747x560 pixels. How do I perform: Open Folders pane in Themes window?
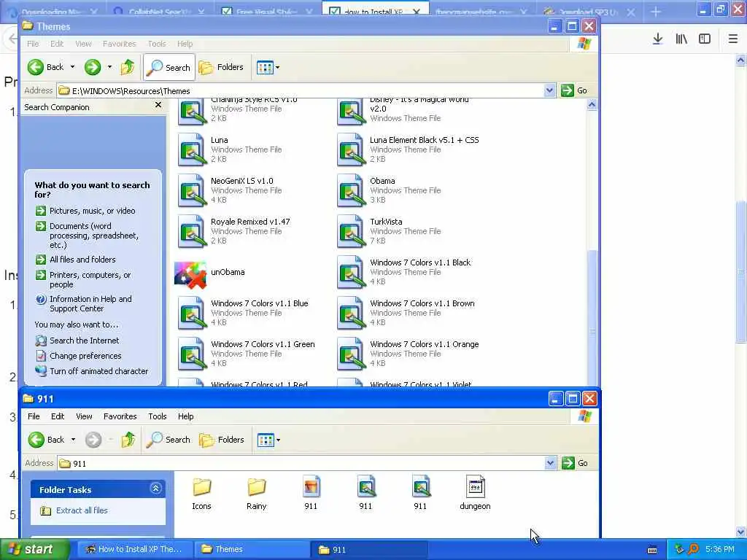coord(222,67)
